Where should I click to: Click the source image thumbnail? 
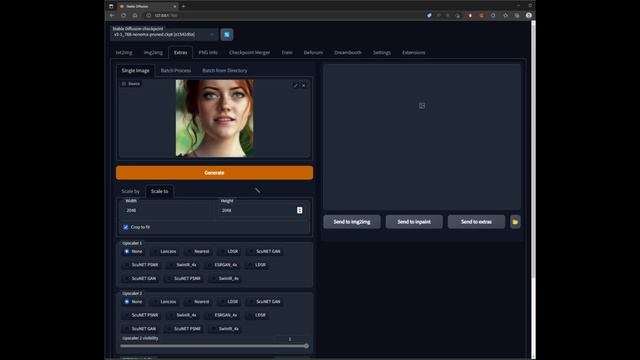[214, 118]
